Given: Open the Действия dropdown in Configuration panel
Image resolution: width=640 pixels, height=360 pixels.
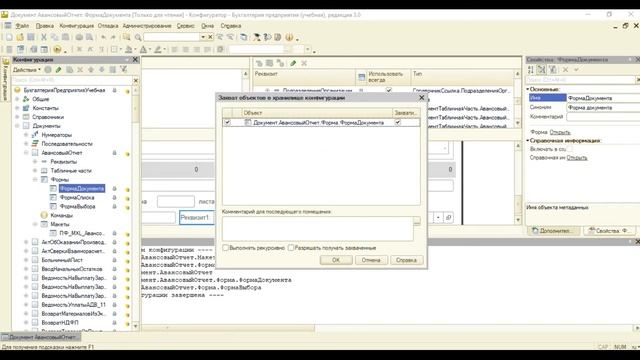Looking at the screenshot, I should tap(27, 70).
